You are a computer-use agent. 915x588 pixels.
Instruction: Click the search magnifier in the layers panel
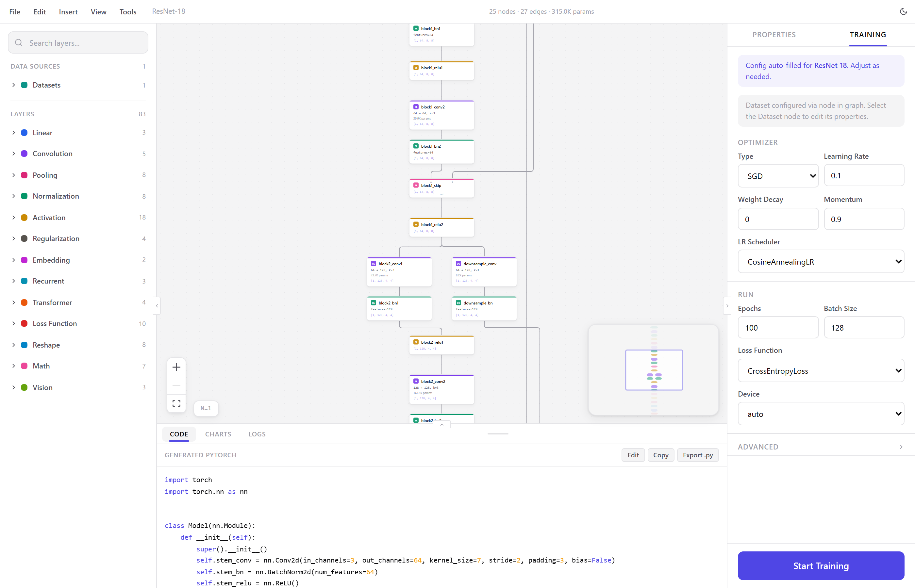pos(19,42)
